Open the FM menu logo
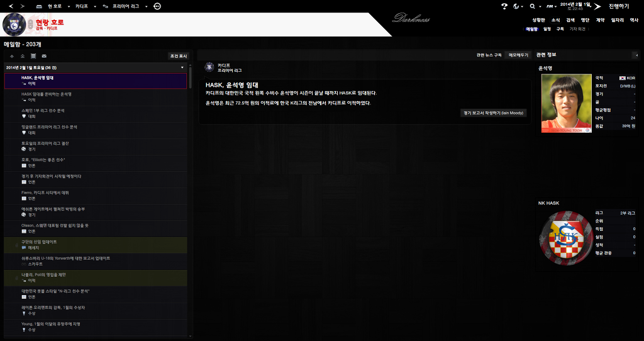The width and height of the screenshot is (644, 341). [550, 6]
